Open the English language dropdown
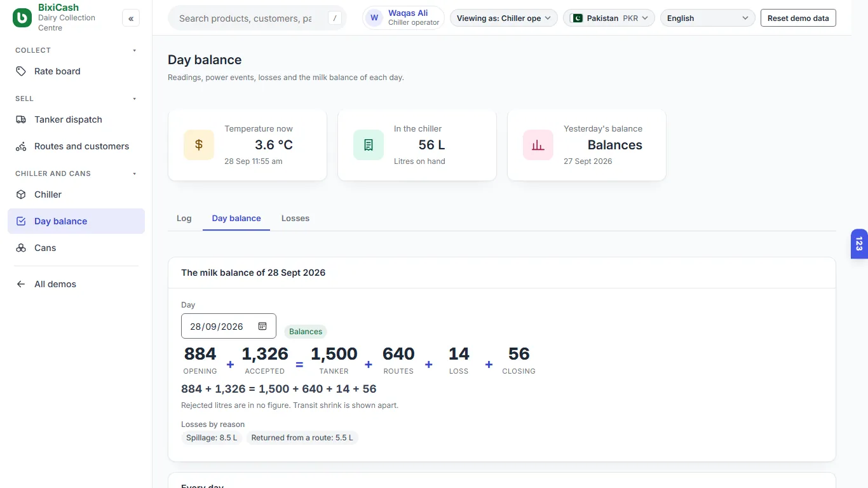This screenshot has width=868, height=488. (708, 18)
